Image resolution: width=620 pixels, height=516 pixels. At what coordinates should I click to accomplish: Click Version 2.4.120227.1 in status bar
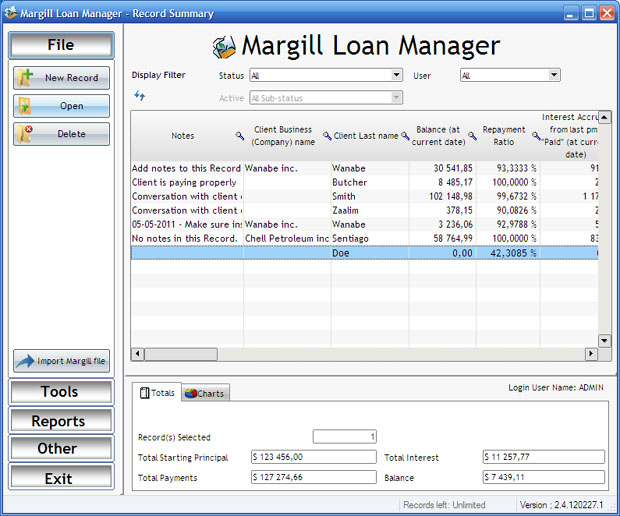[x=561, y=505]
